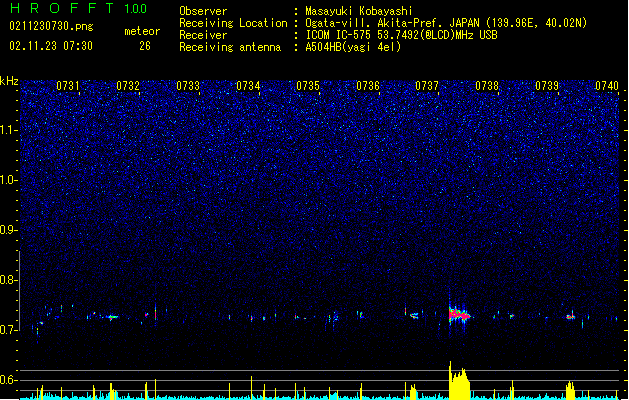Jump to the 0740 time marker
This screenshot has height=400, width=629.
pos(607,86)
